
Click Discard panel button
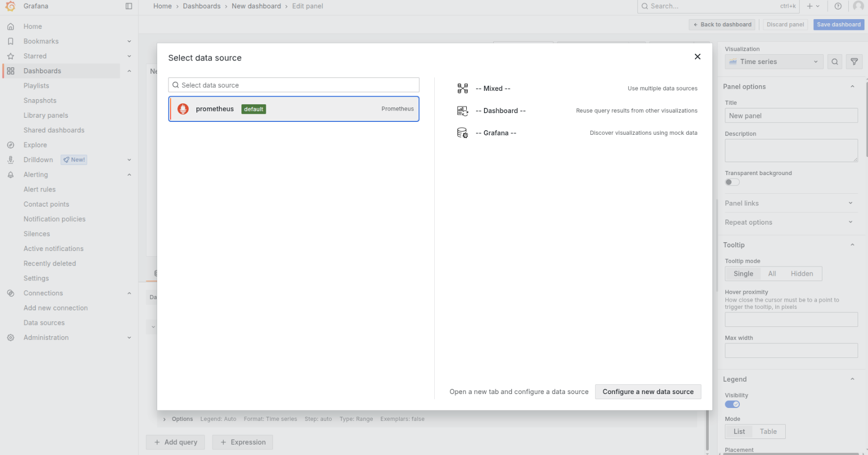(x=785, y=24)
